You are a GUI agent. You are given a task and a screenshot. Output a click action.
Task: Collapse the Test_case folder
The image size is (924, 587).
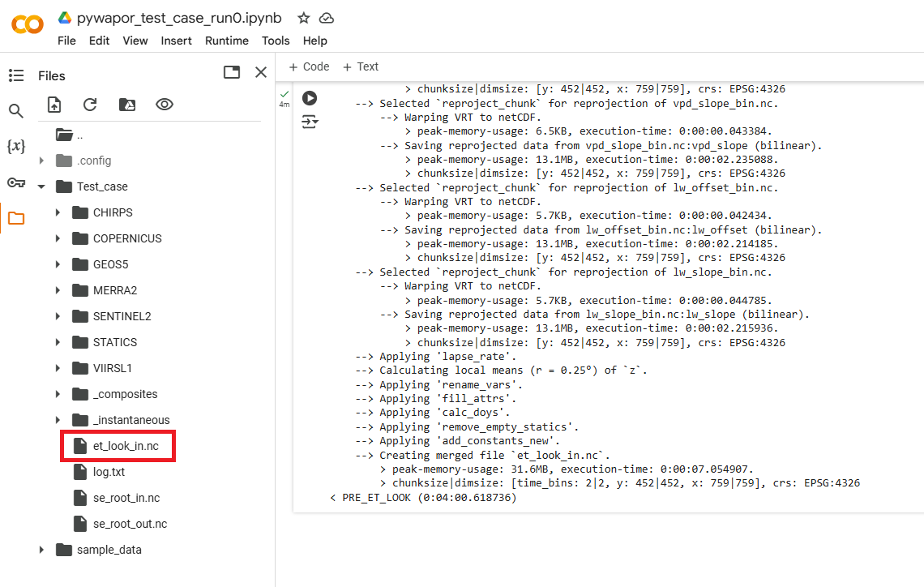41,186
